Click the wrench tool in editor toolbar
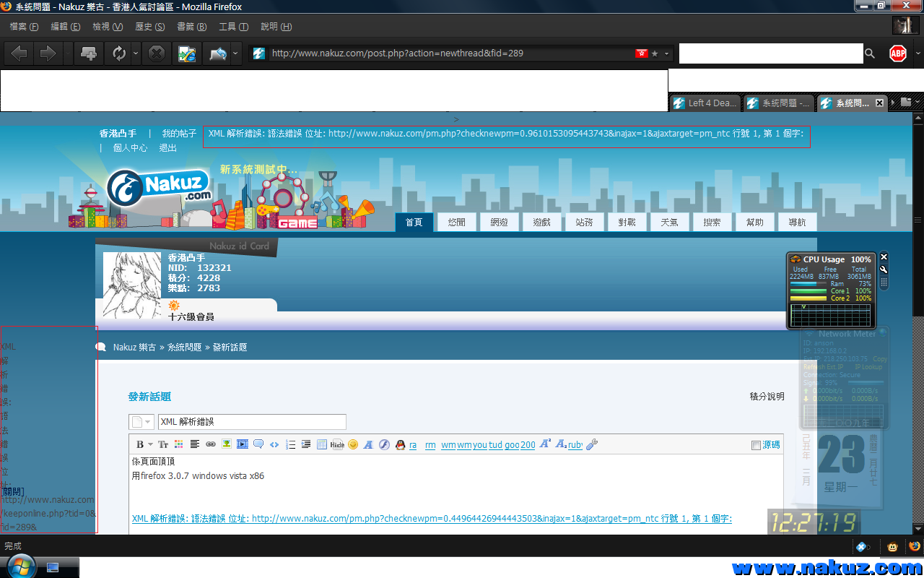Viewport: 924px width, 578px height. point(592,444)
